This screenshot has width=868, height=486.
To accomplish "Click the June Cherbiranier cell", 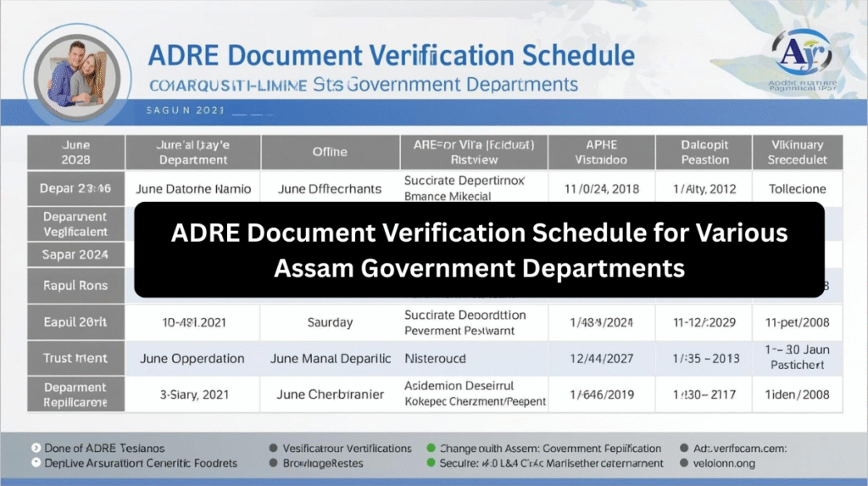I will 330,394.
